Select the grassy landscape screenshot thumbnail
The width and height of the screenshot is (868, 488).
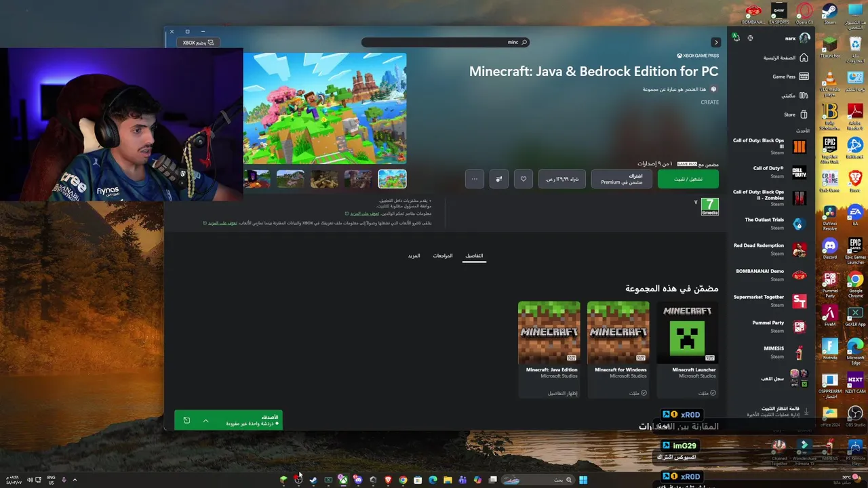(290, 179)
